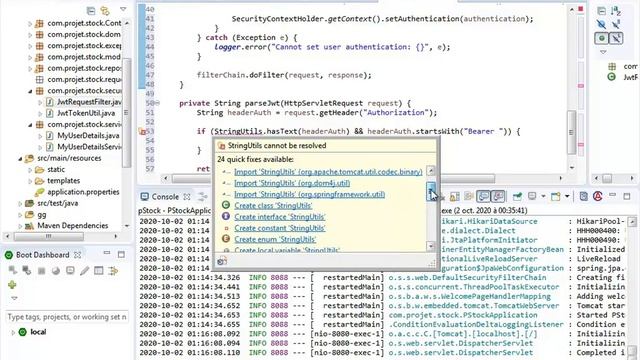Import StringUtils from org.dom4j.util
Screen dimensions: 640x360
292,183
